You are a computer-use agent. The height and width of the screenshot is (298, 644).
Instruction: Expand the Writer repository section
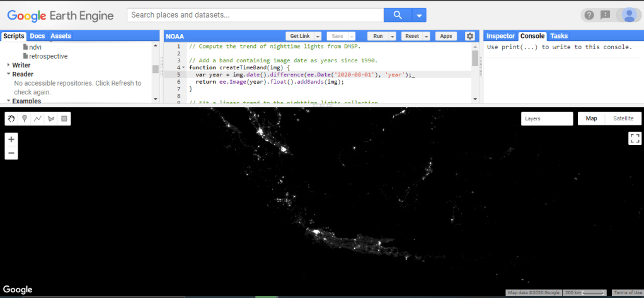point(9,65)
